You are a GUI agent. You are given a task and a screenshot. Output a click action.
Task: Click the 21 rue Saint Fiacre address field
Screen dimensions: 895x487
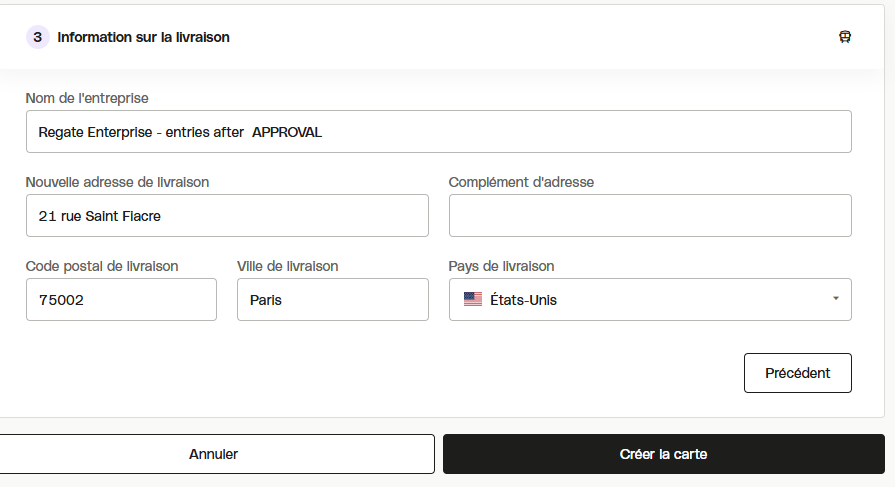click(x=227, y=215)
